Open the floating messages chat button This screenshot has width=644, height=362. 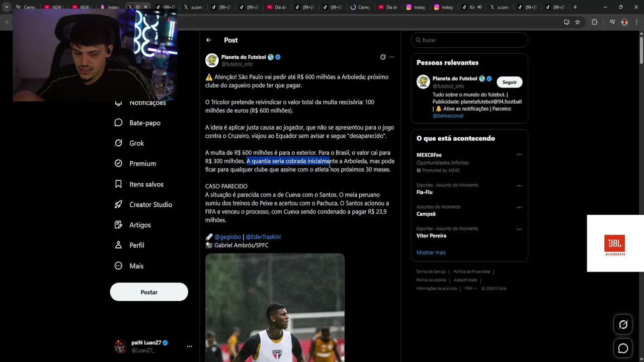pyautogui.click(x=623, y=348)
